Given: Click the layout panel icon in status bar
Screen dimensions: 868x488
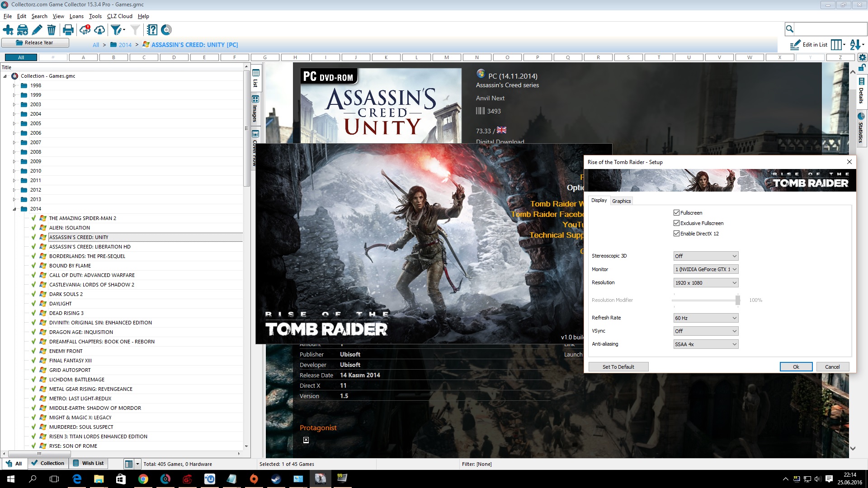Looking at the screenshot, I should [129, 464].
